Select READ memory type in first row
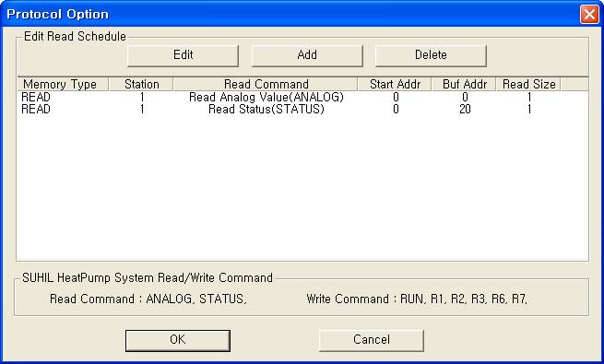Screen dimensions: 604x364 (x=36, y=97)
